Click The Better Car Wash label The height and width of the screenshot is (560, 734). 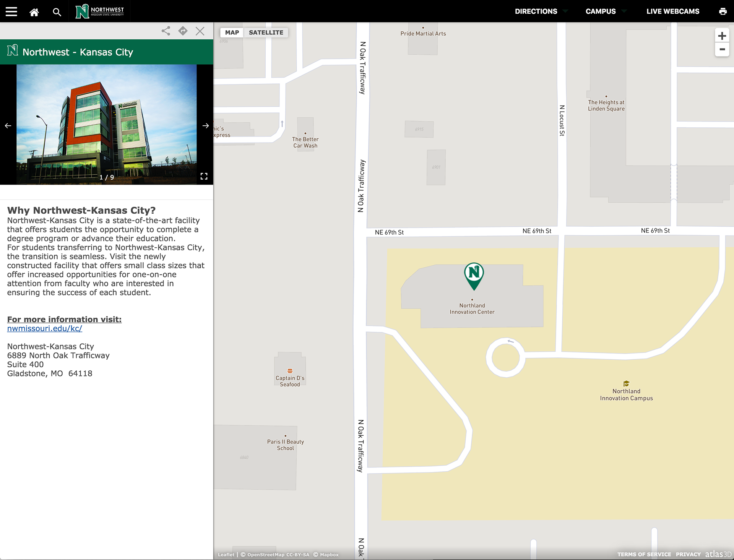pos(305,142)
